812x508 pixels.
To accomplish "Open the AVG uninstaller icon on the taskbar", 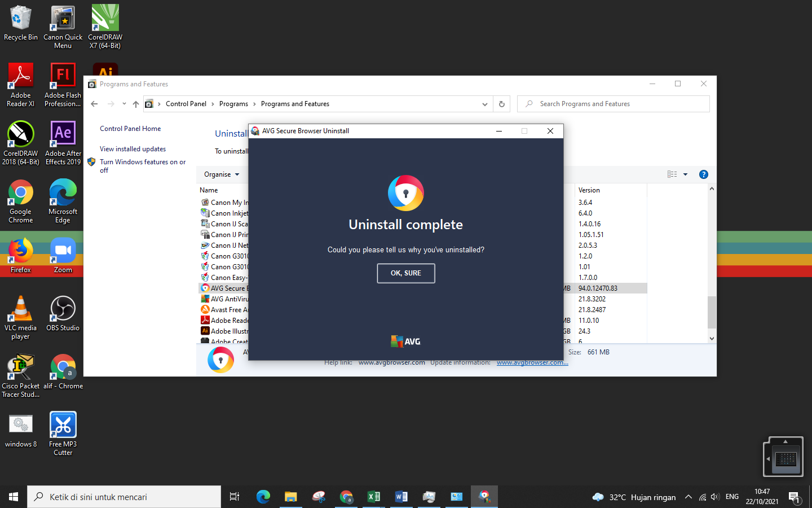I will point(484,497).
